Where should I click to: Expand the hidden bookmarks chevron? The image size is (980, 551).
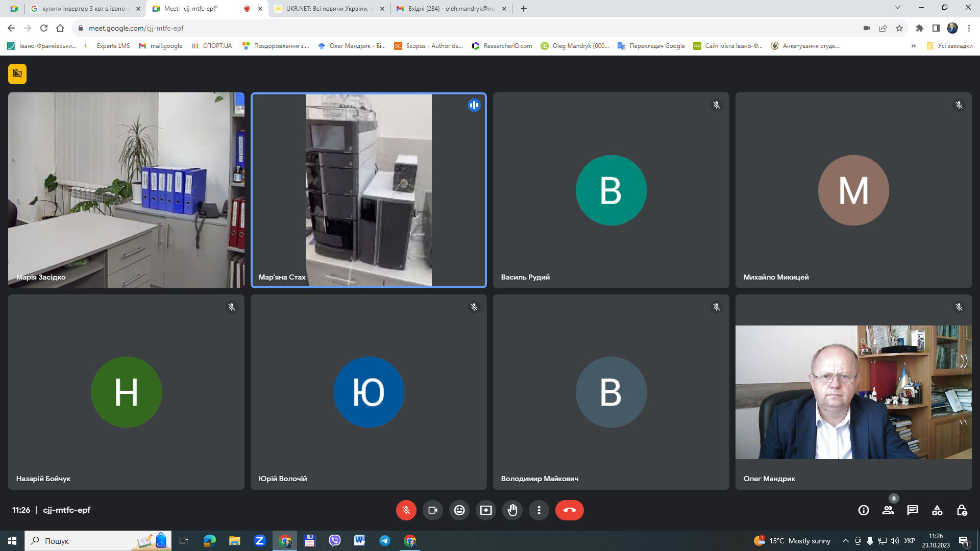(x=914, y=46)
